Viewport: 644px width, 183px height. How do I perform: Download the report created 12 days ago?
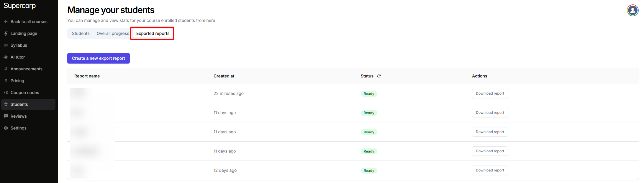(x=490, y=170)
